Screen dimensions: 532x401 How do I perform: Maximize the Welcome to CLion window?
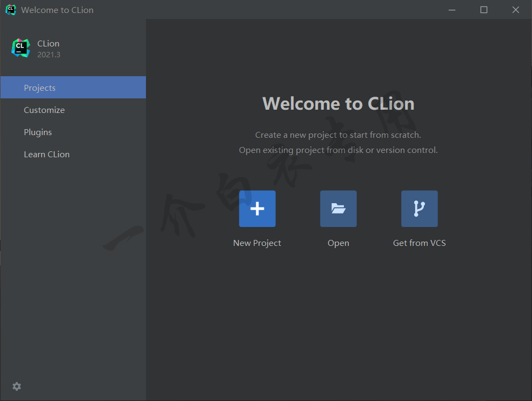click(x=484, y=10)
